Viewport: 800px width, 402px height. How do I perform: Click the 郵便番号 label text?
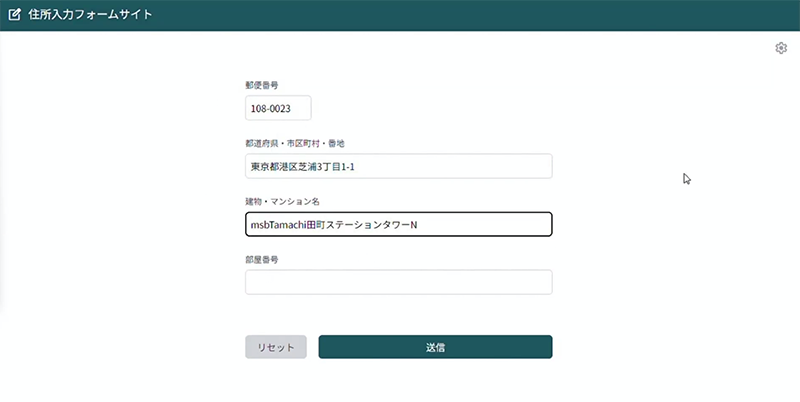(261, 86)
